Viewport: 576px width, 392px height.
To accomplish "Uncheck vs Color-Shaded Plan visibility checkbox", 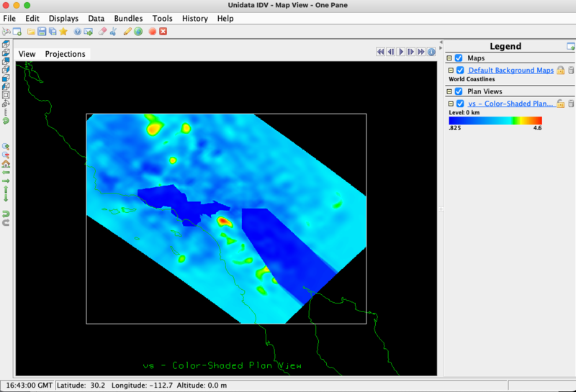I will point(460,104).
